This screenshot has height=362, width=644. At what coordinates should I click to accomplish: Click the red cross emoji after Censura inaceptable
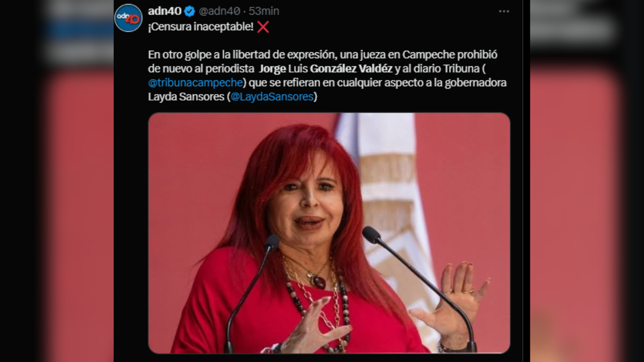[263, 27]
